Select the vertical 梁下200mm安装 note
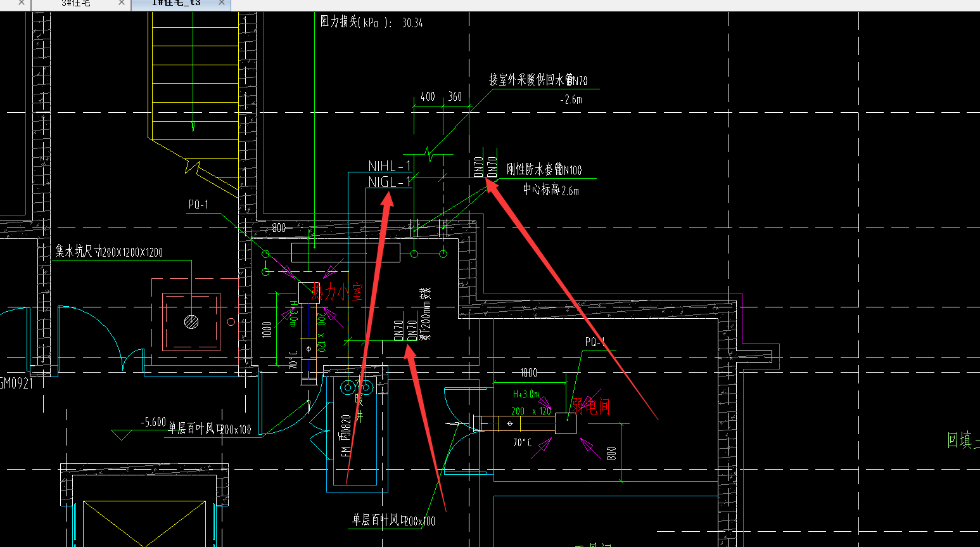The height and width of the screenshot is (547, 980). click(426, 314)
